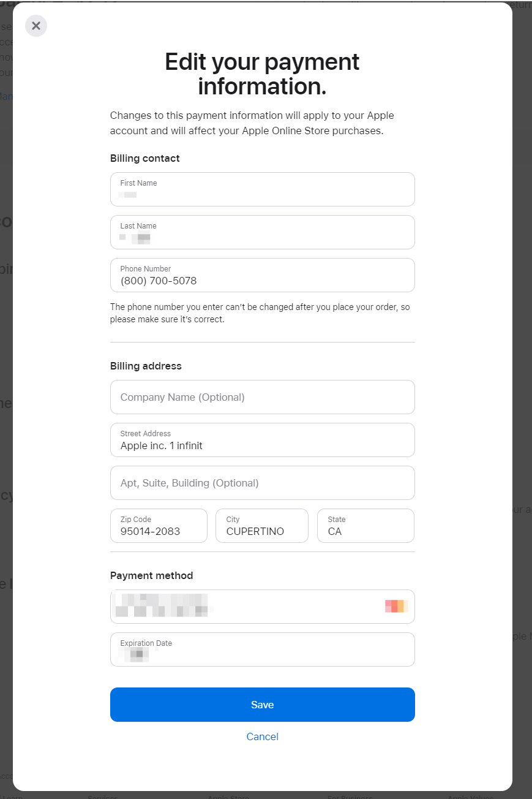532x799 pixels.
Task: Edit the Street Address field
Action: coord(262,440)
